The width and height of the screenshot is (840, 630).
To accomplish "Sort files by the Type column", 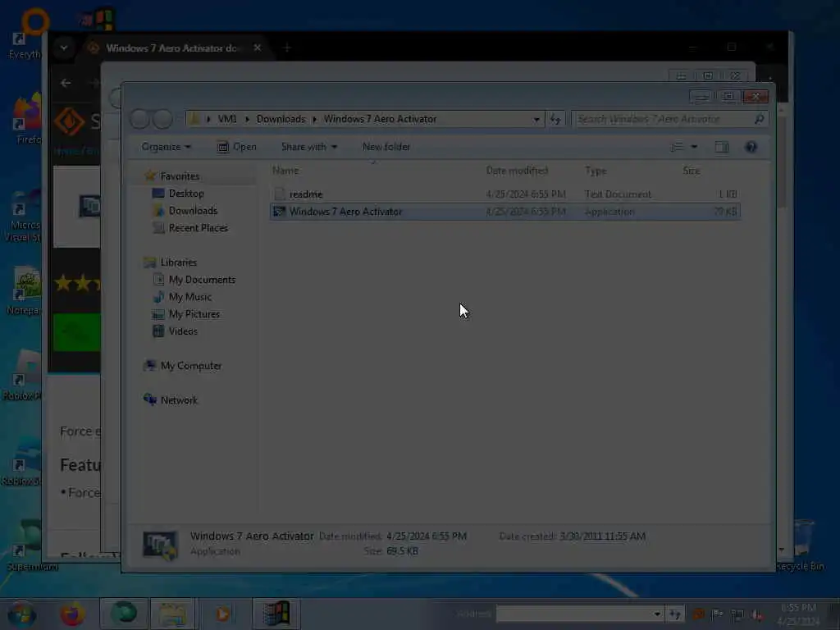I will click(596, 171).
